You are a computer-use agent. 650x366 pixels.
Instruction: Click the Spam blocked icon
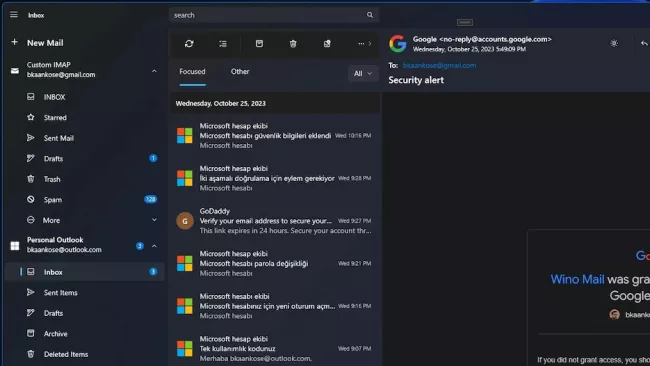(31, 199)
